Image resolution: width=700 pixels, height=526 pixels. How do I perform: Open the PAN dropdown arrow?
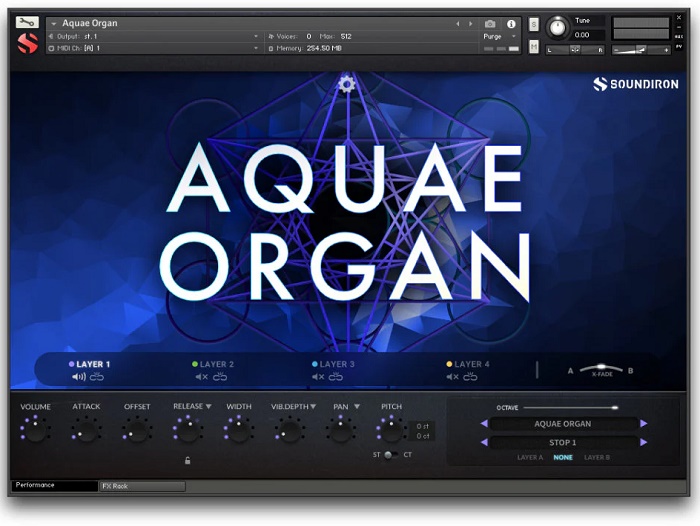pos(357,406)
